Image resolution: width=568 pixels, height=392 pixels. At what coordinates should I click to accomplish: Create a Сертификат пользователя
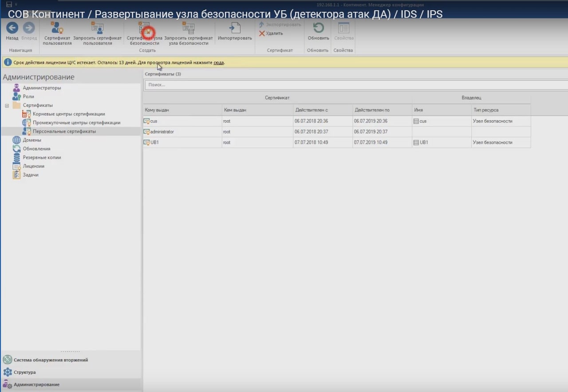coord(57,33)
